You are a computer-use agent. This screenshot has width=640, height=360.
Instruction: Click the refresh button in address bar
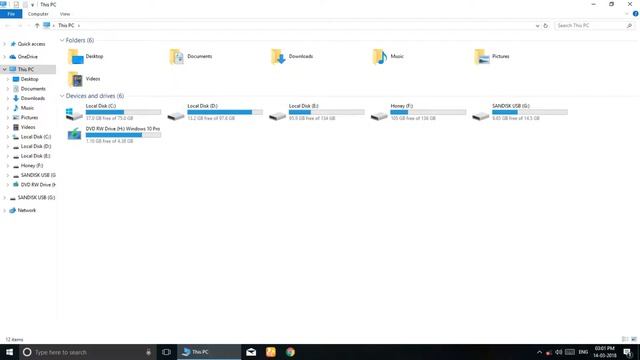(546, 25)
